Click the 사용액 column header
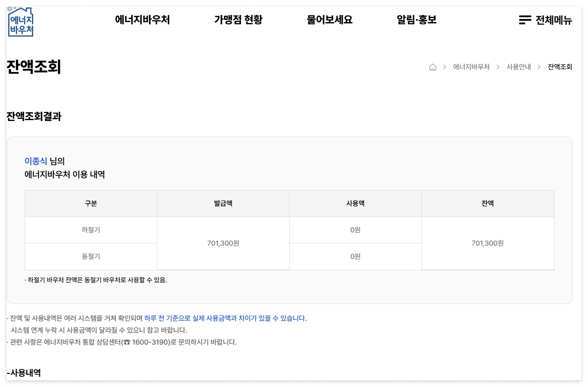The height and width of the screenshot is (387, 588). point(355,204)
